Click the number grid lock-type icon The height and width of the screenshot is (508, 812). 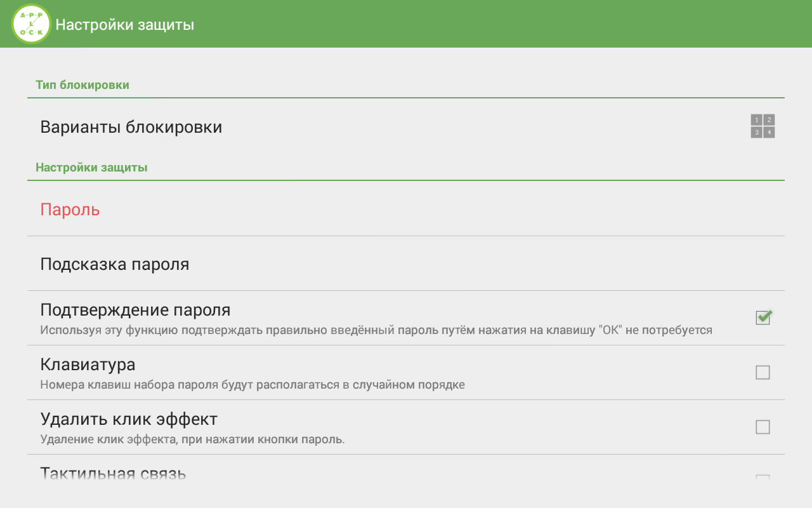763,126
